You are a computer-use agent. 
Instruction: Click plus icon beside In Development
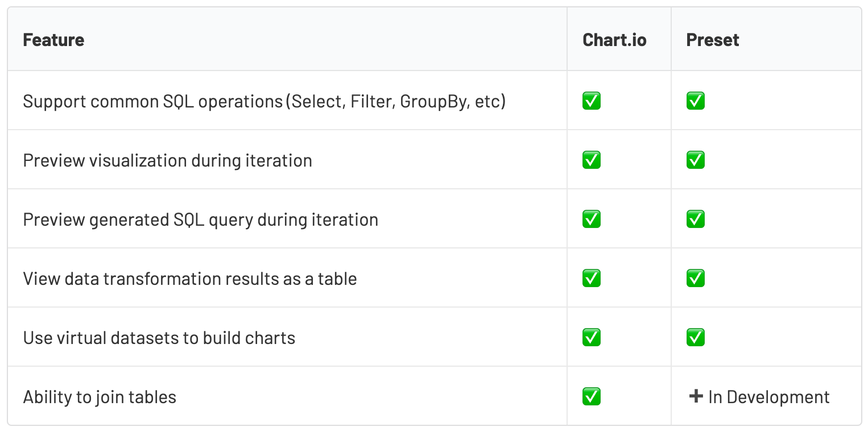(696, 396)
